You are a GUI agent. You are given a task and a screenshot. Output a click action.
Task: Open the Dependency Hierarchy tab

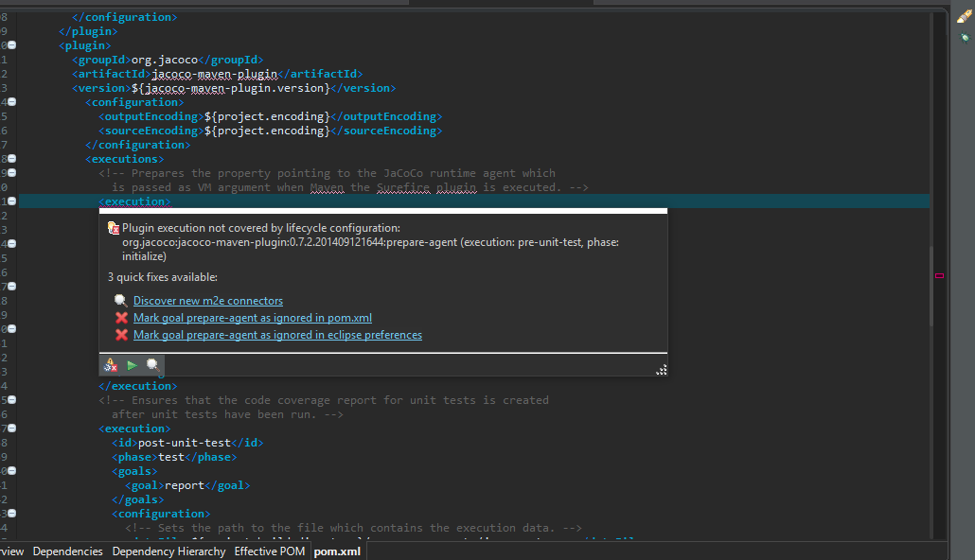coord(168,551)
